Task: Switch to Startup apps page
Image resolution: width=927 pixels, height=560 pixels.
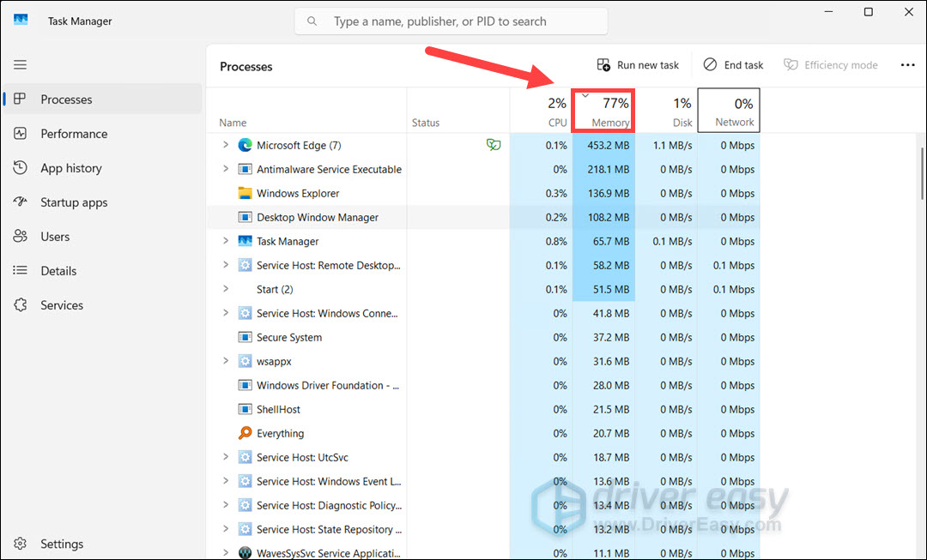Action: tap(103, 202)
